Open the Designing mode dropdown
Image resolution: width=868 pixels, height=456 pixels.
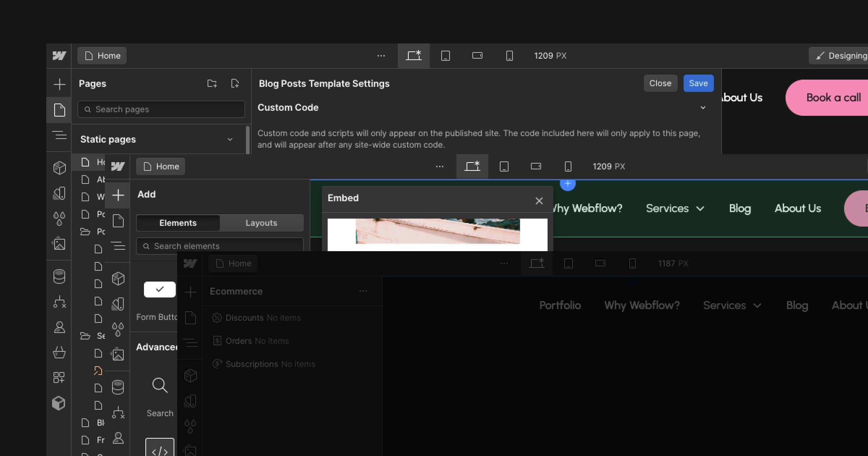[x=838, y=56]
